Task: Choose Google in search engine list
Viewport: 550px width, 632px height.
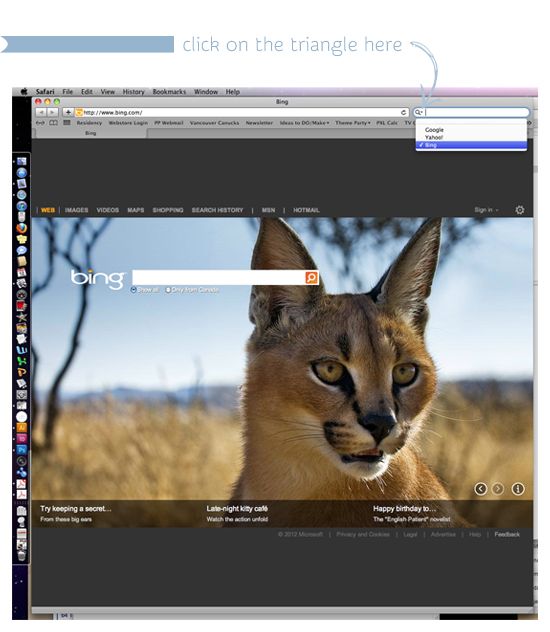Action: pyautogui.click(x=471, y=130)
